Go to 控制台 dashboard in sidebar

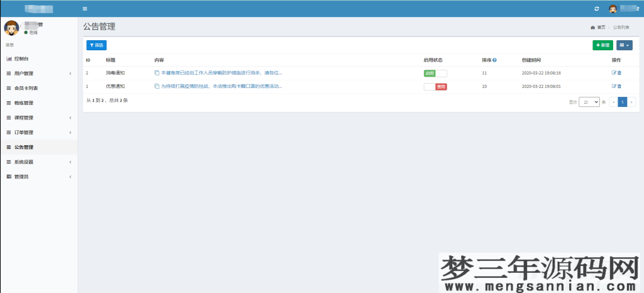click(38, 58)
